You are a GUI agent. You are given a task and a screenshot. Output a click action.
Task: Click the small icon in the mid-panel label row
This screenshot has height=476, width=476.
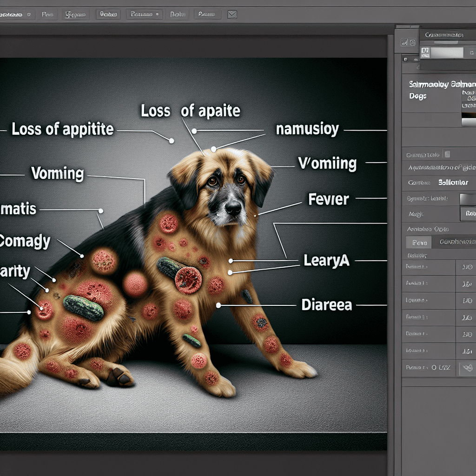pos(447,154)
